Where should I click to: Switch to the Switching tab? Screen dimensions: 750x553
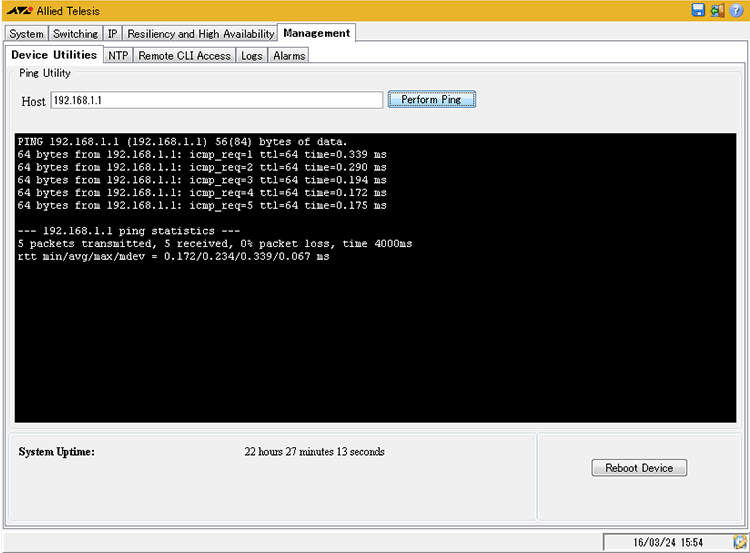pyautogui.click(x=76, y=33)
